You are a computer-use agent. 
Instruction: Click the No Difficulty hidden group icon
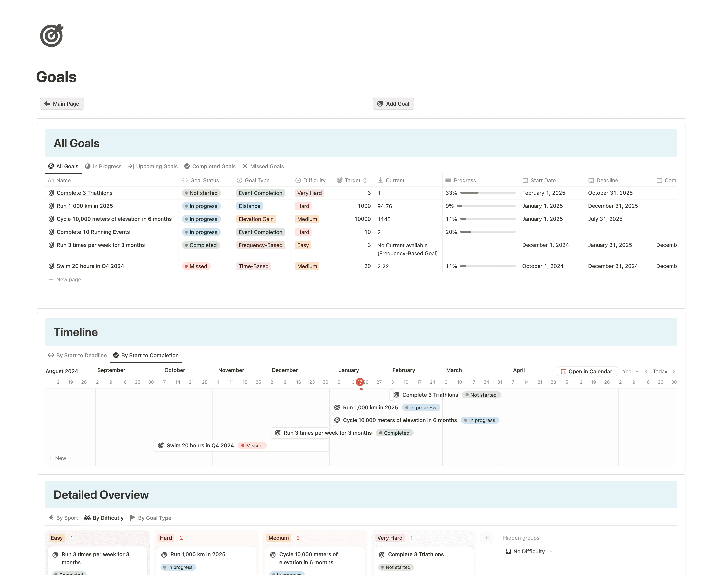pos(508,551)
